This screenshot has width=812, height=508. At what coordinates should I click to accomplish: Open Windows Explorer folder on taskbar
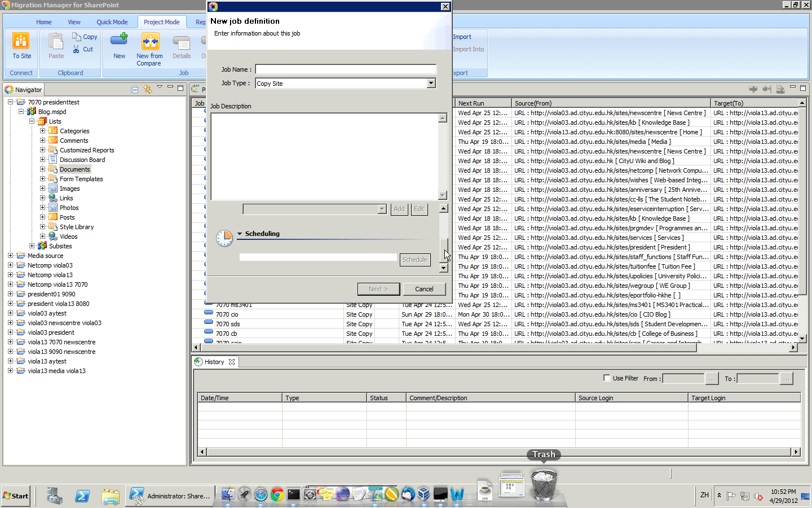click(111, 496)
